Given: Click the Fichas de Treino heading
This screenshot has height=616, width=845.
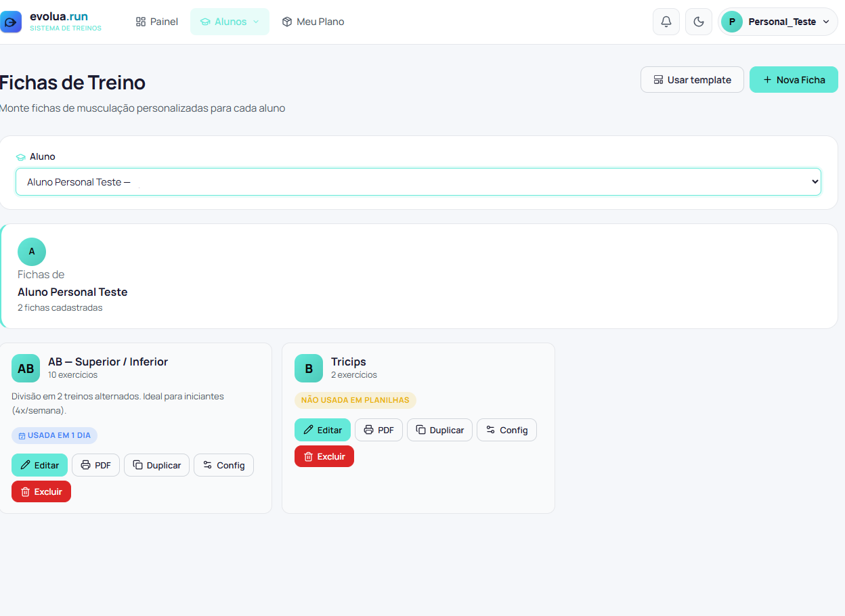Looking at the screenshot, I should point(72,83).
